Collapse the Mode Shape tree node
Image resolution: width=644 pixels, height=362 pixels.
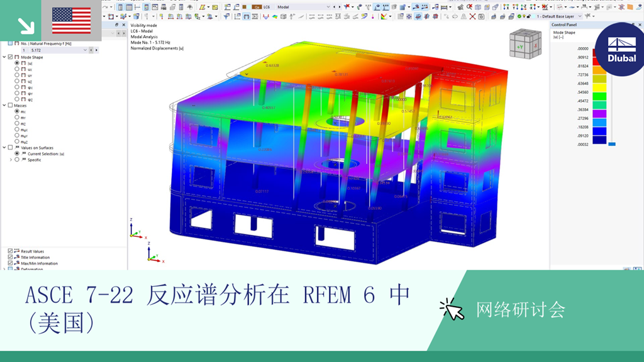[4, 57]
